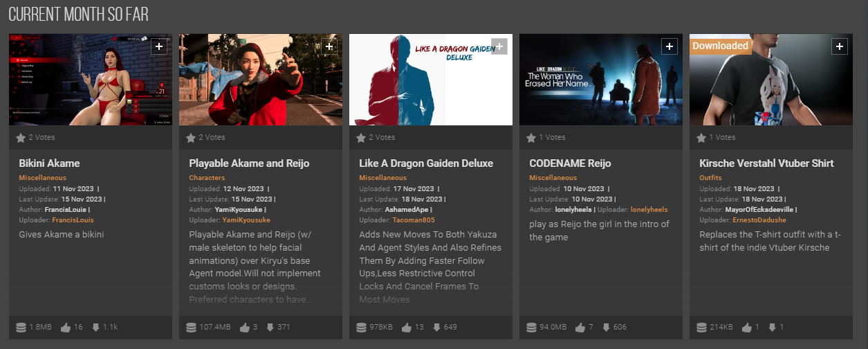Image resolution: width=868 pixels, height=349 pixels.
Task: Open the CODENAME Reijo thumbnail image
Action: [601, 80]
